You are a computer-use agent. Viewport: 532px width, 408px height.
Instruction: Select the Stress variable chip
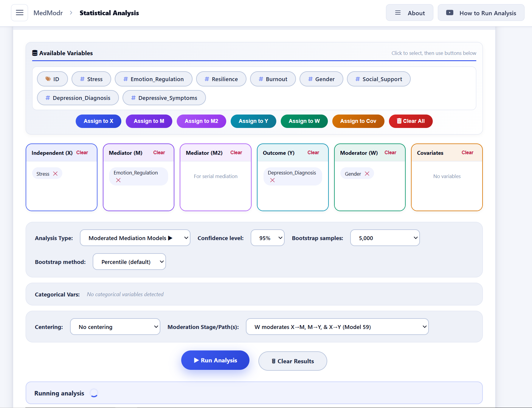point(91,79)
